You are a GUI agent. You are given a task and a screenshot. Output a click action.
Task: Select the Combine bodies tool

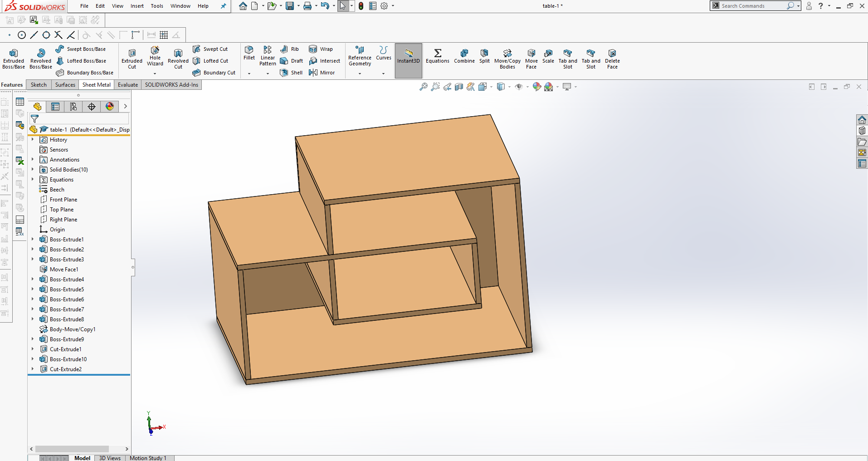464,56
